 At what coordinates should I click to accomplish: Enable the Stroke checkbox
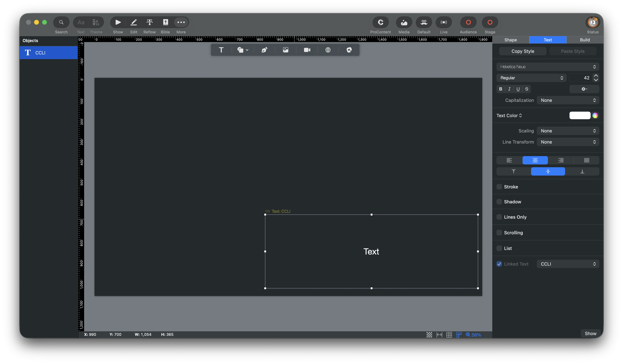point(499,187)
